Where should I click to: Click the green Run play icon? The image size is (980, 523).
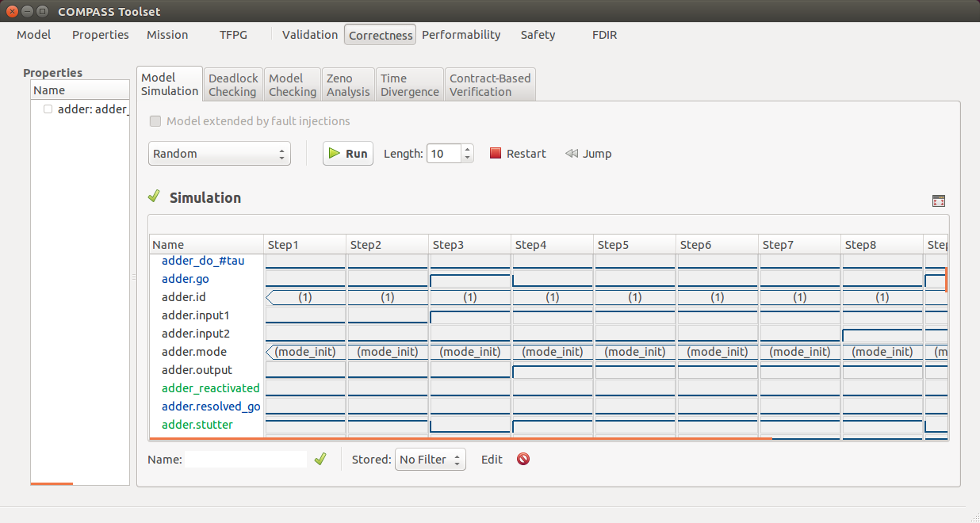click(335, 154)
